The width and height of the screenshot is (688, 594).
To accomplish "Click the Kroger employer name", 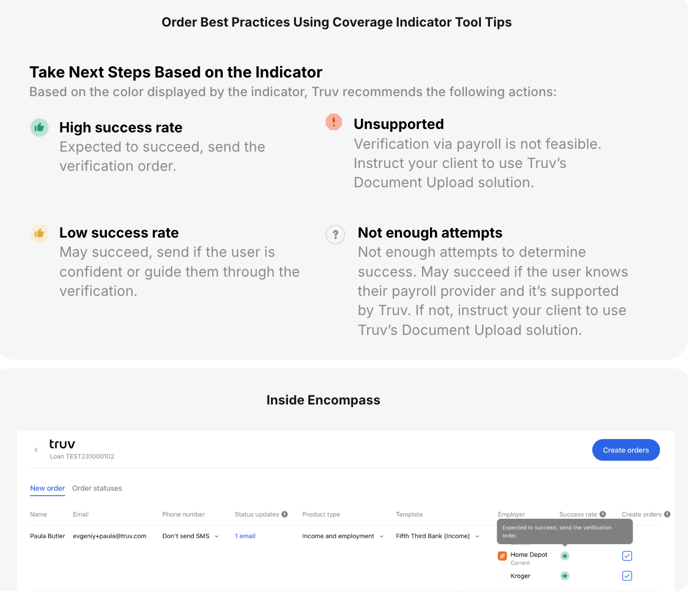I will pos(520,576).
